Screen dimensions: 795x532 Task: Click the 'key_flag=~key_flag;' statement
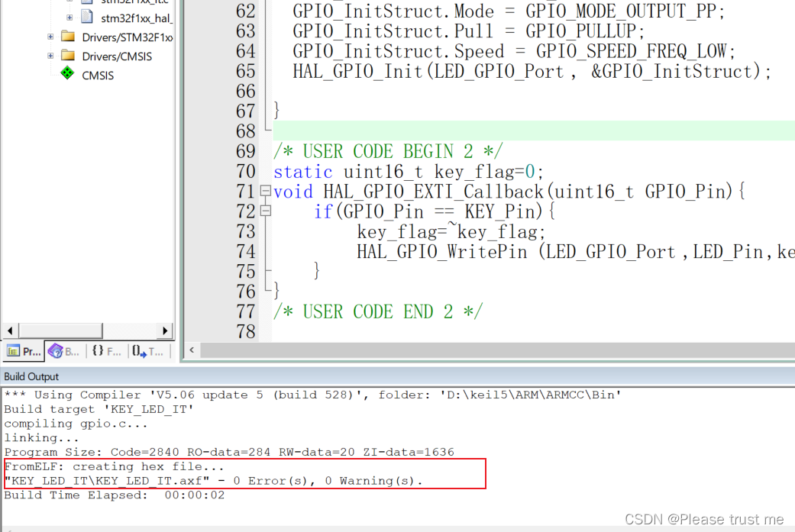tap(451, 231)
